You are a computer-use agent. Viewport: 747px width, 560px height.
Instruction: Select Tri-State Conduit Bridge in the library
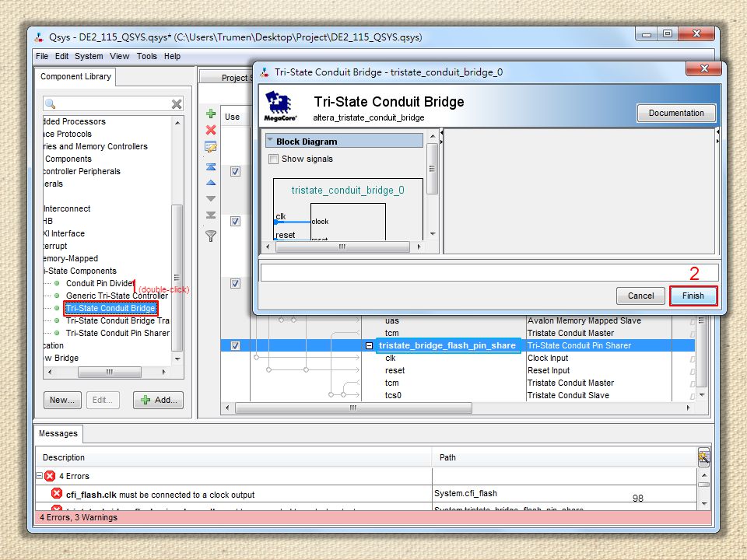(x=110, y=308)
